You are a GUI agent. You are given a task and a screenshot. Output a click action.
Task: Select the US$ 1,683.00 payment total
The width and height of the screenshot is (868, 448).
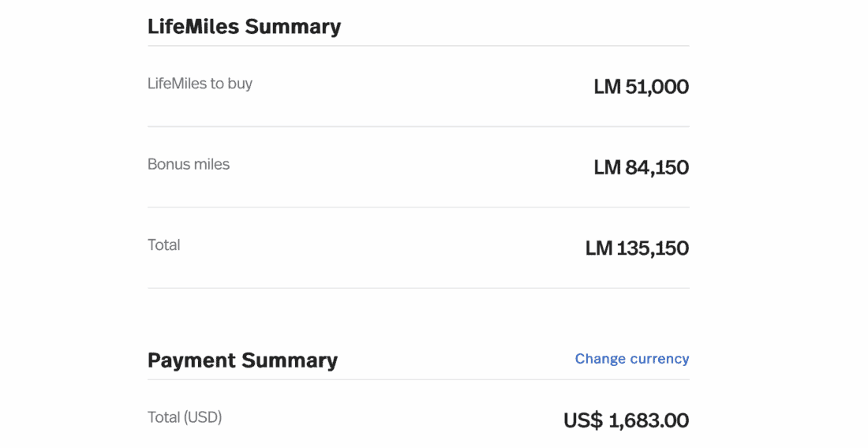[x=626, y=420]
